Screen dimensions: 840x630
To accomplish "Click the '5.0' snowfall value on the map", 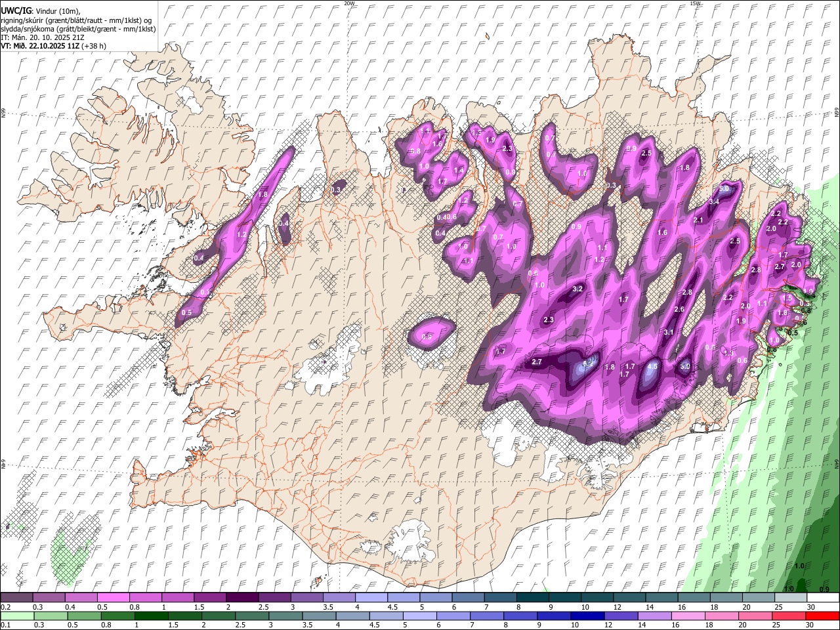I will coord(724,188).
